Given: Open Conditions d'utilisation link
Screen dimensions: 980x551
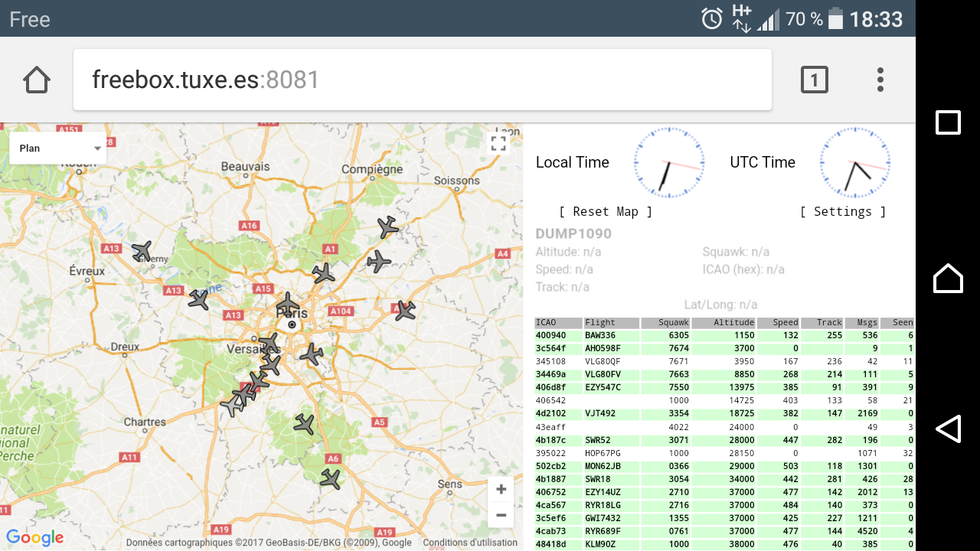Looking at the screenshot, I should [470, 543].
